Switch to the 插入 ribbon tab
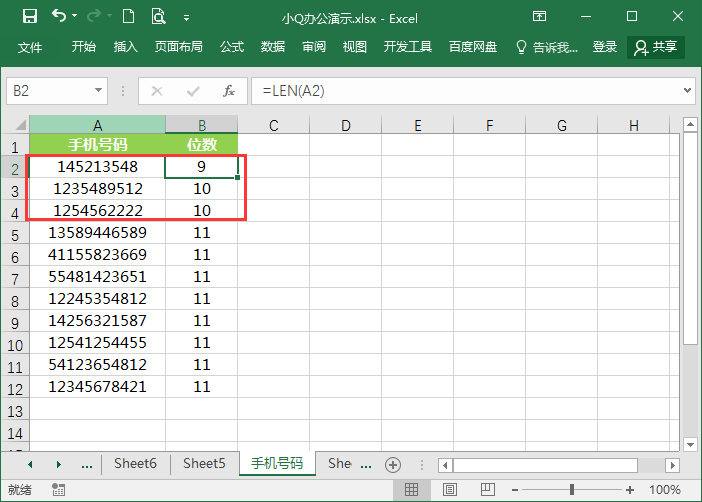 (x=125, y=47)
